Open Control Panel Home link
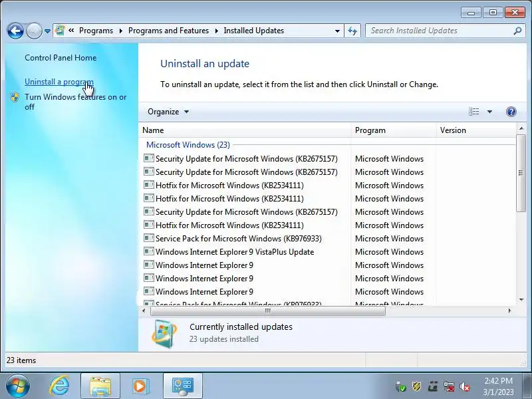The width and height of the screenshot is (532, 399). point(61,58)
